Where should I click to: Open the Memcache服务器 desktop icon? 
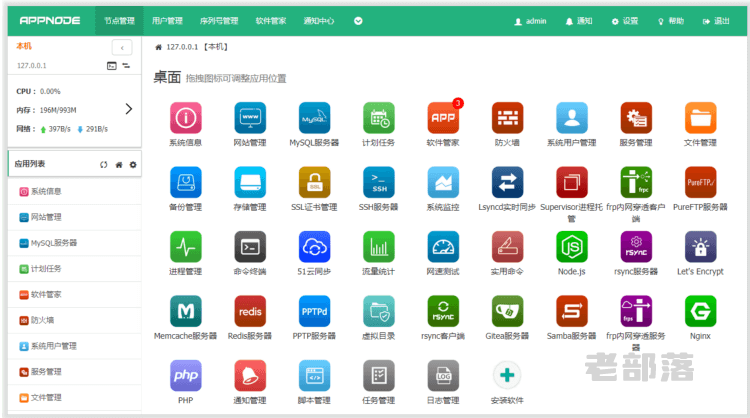186,311
